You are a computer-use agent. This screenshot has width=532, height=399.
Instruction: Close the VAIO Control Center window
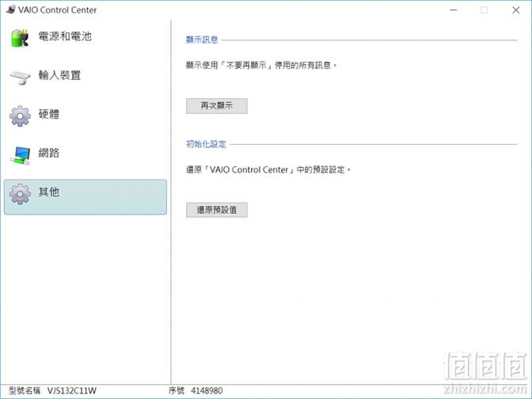click(515, 10)
